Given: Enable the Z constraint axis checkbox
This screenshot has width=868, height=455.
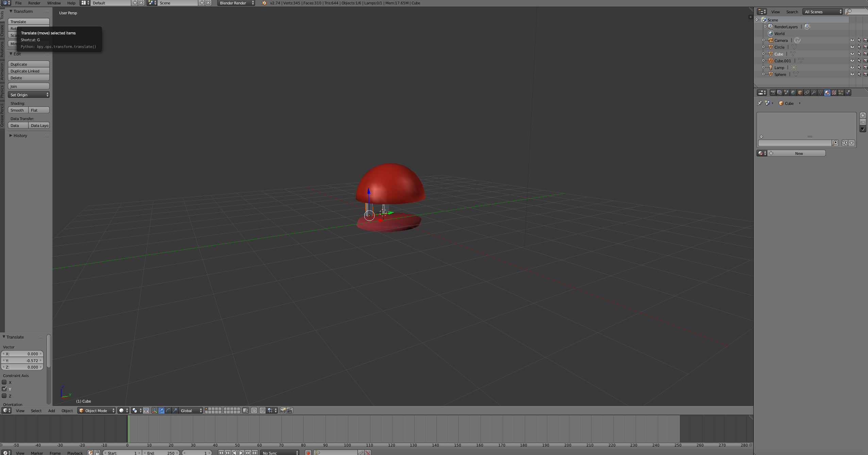Looking at the screenshot, I should [4, 396].
